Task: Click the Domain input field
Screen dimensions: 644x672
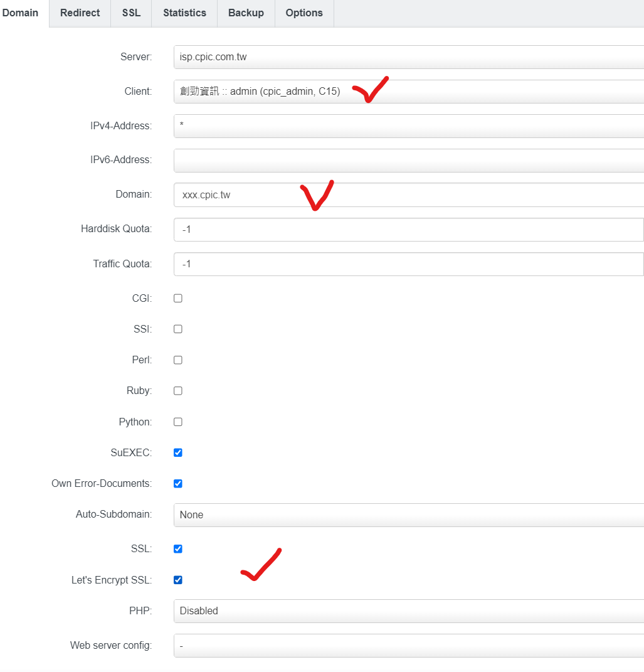Action: pyautogui.click(x=408, y=195)
